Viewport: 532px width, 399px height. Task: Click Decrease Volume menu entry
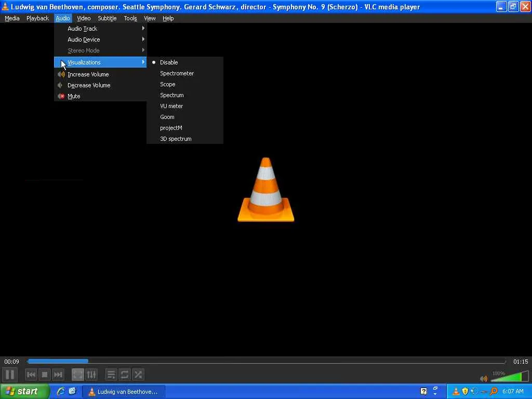point(100,85)
